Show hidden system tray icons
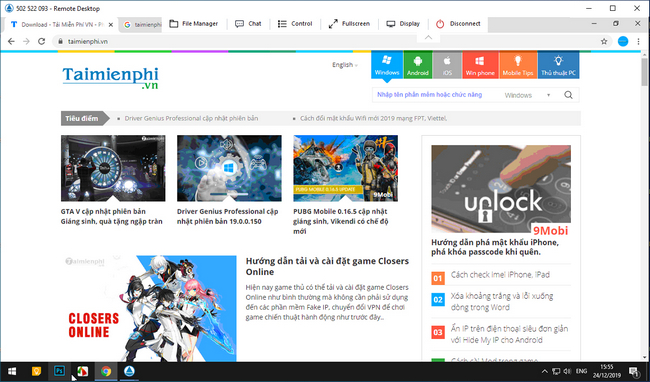650x382 pixels. [x=545, y=371]
